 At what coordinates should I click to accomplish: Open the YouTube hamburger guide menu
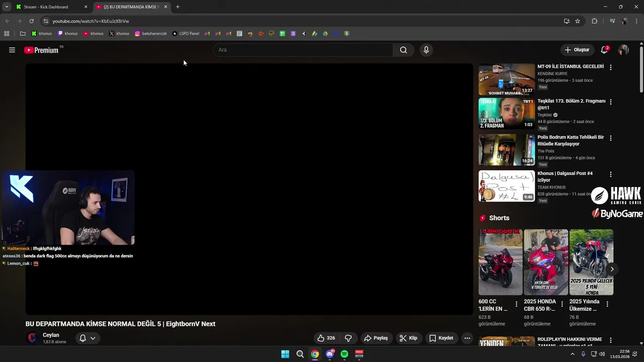12,50
